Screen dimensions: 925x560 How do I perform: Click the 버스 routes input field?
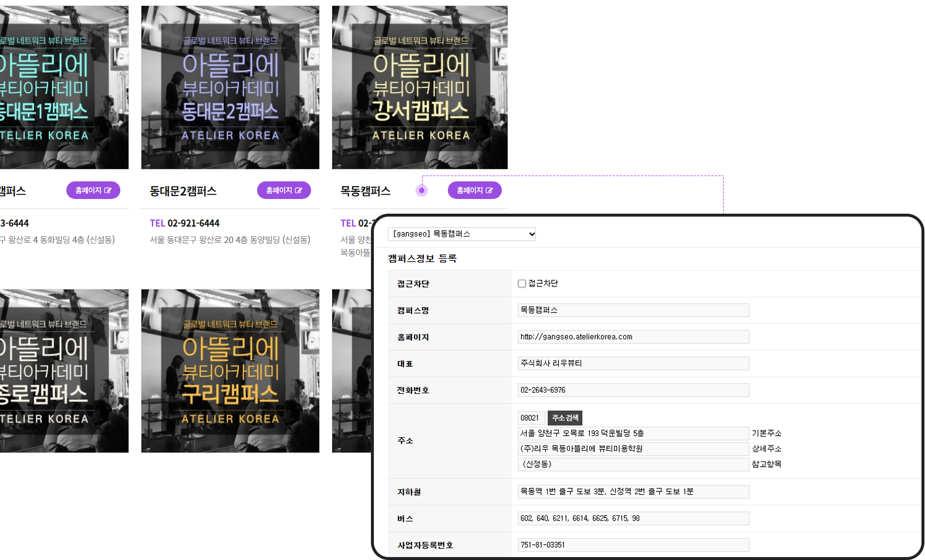click(x=633, y=518)
